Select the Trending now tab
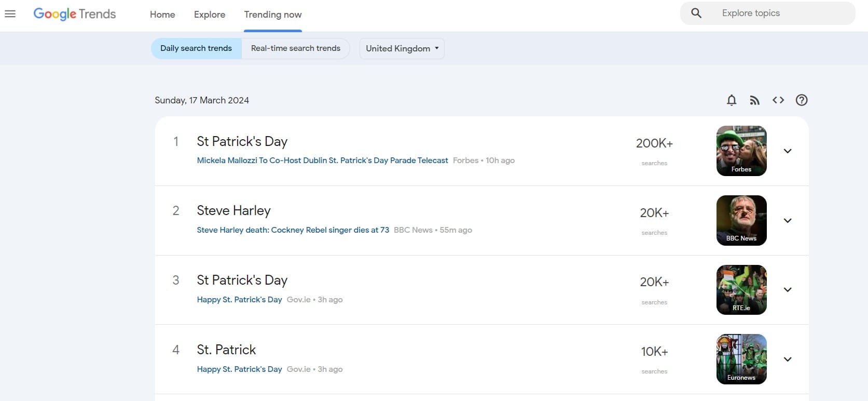The image size is (868, 401). point(273,15)
